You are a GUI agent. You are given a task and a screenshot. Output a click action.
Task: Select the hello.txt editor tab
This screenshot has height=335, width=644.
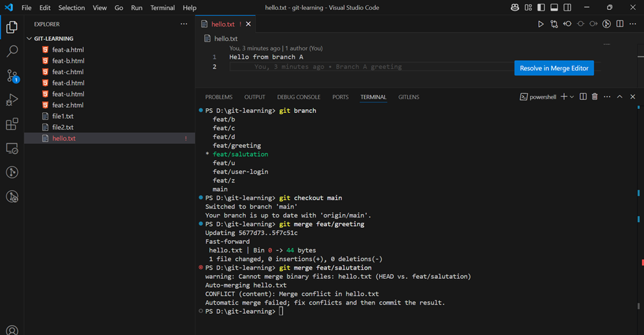[223, 24]
